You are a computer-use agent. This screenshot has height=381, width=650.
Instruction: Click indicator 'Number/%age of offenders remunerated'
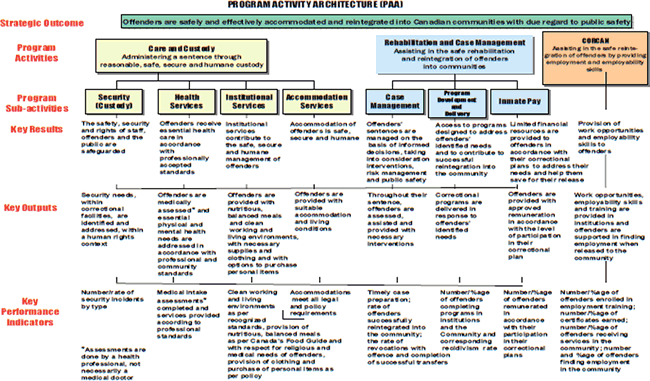pos(527,324)
